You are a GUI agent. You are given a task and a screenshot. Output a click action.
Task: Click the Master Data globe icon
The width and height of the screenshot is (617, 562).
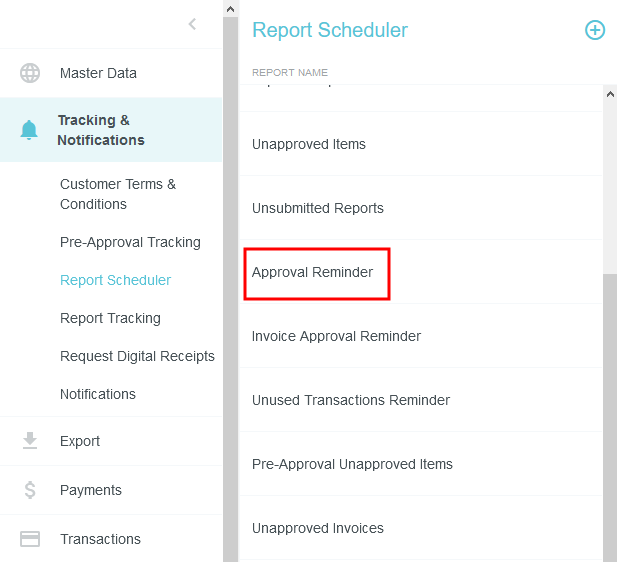point(30,73)
